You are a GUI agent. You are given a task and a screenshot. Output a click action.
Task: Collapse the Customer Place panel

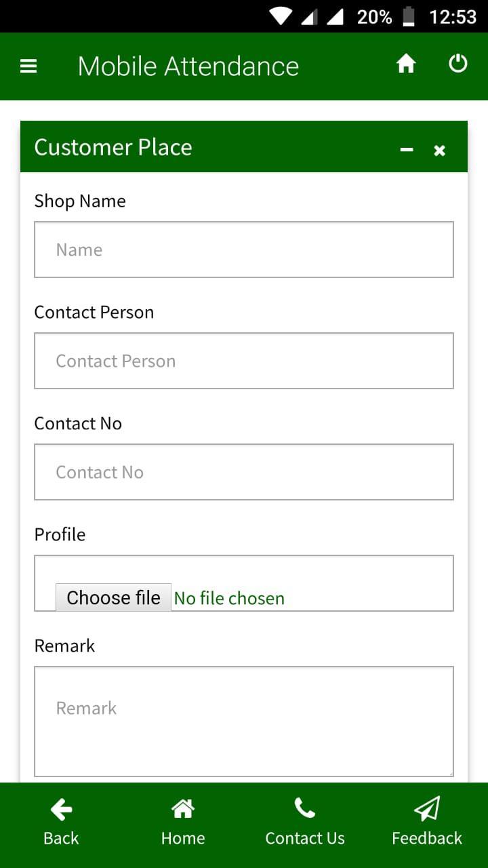[407, 150]
